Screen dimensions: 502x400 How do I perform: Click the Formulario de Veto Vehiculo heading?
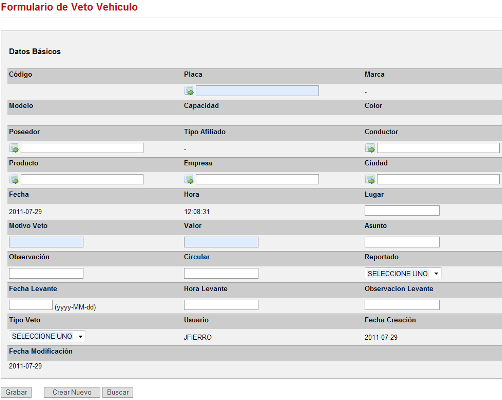(69, 7)
